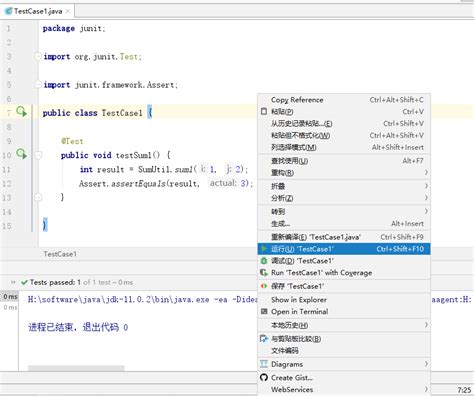Screen dimensions: 474x396
Task: Expand the 重构(R) refactor submenu
Action: [426, 172]
